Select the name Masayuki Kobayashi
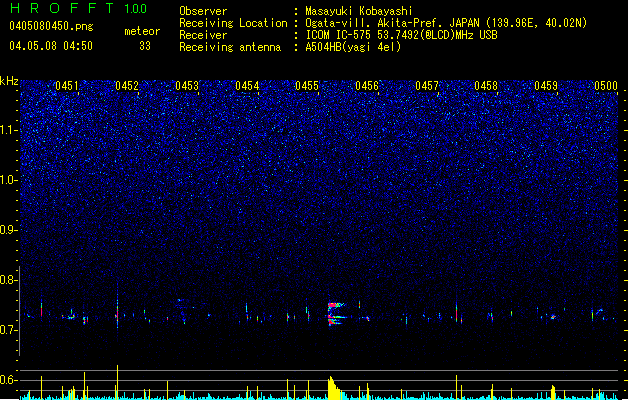The height and width of the screenshot is (400, 629). point(359,11)
